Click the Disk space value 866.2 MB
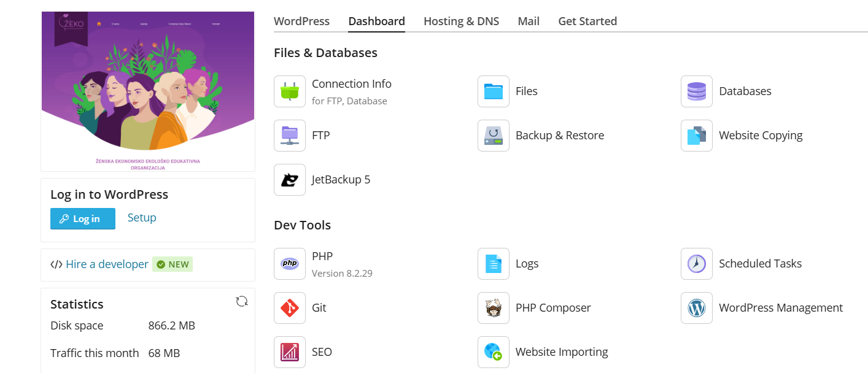868x373 pixels. coord(172,326)
